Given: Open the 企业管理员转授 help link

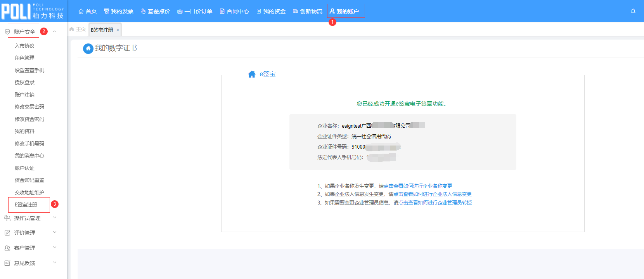Looking at the screenshot, I should pos(435,203).
